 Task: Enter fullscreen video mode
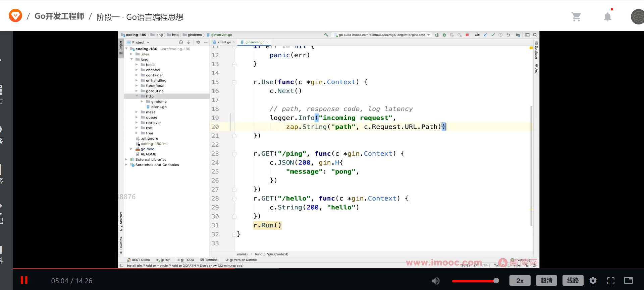611,281
